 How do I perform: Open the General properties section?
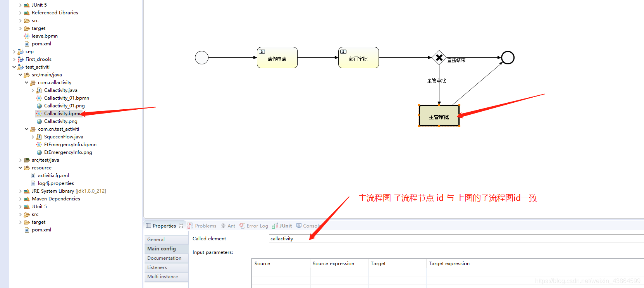point(167,240)
